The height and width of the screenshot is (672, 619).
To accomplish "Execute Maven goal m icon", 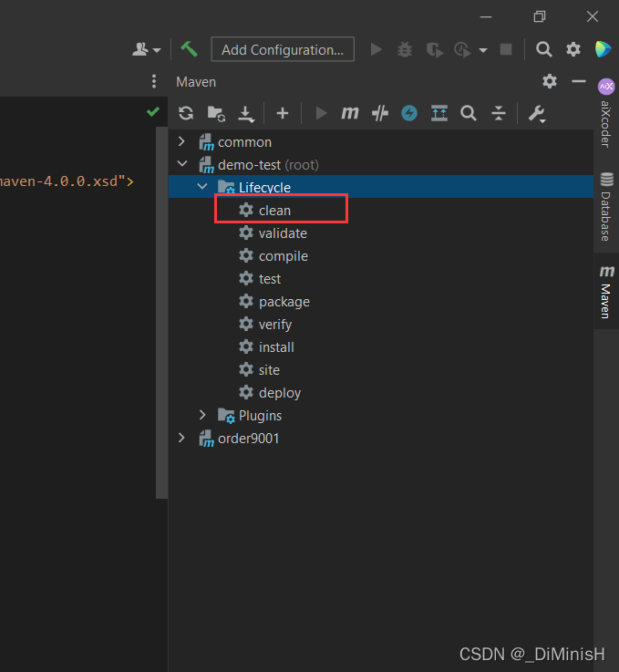I will (349, 113).
